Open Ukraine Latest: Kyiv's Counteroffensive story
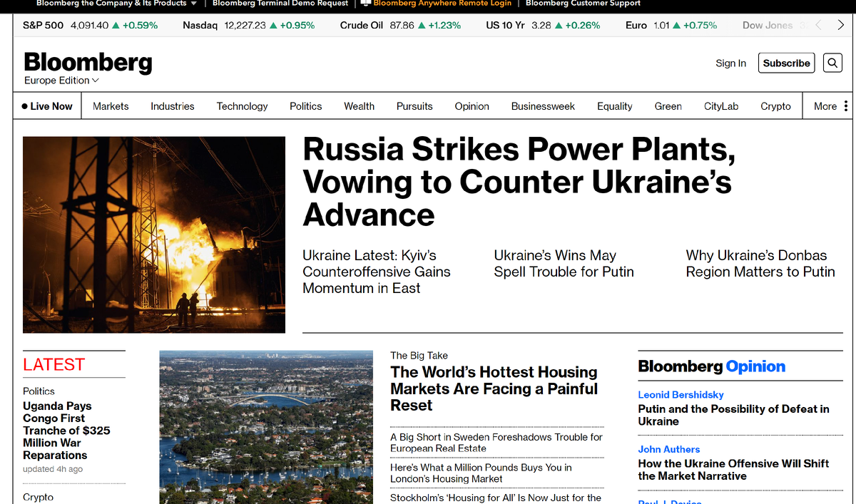Viewport: 856px width, 504px height. 377,272
